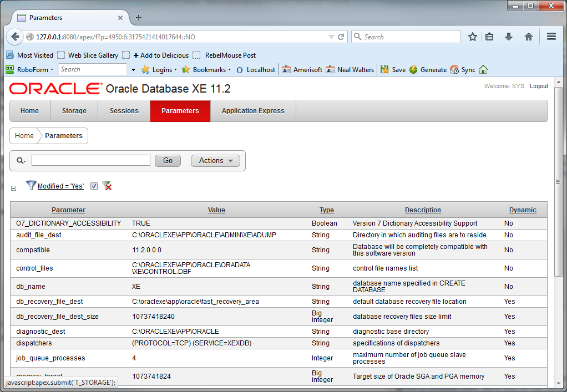The image size is (567, 392).
Task: Click Home breadcrumb link
Action: point(24,136)
